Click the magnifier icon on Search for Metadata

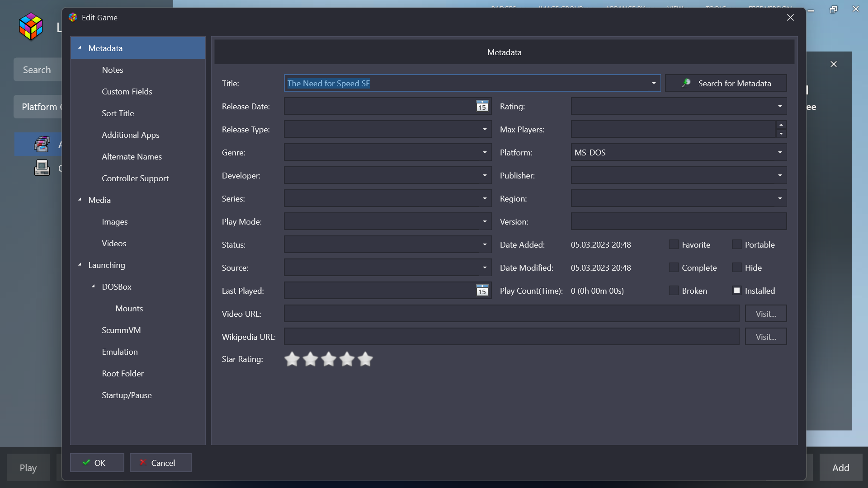[x=686, y=83]
